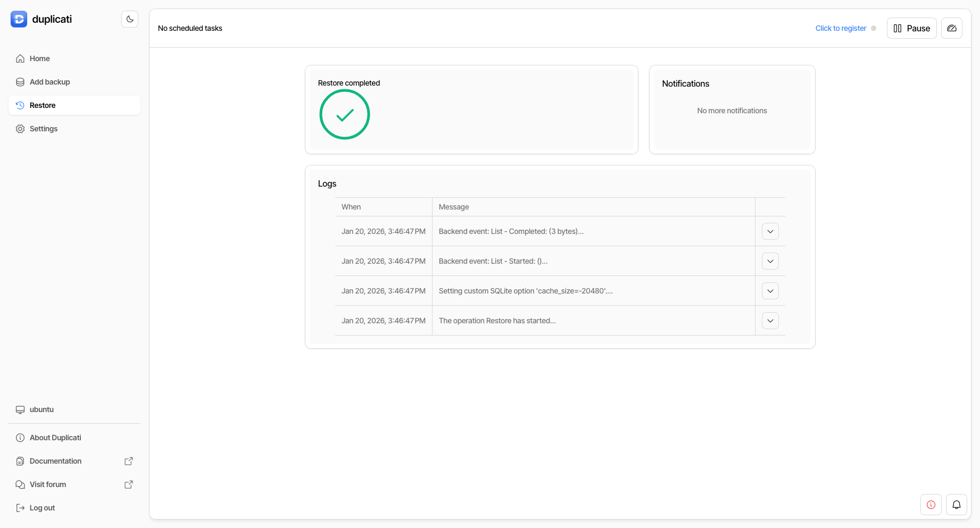The width and height of the screenshot is (980, 528).
Task: Open the 'Click to register' link
Action: tap(841, 28)
